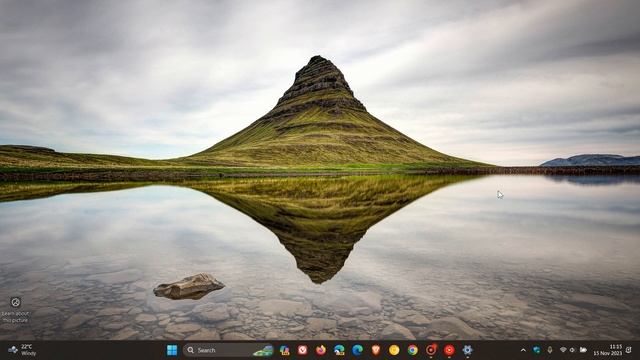
Task: Open Microsoft Edge from the taskbar
Action: (358, 350)
